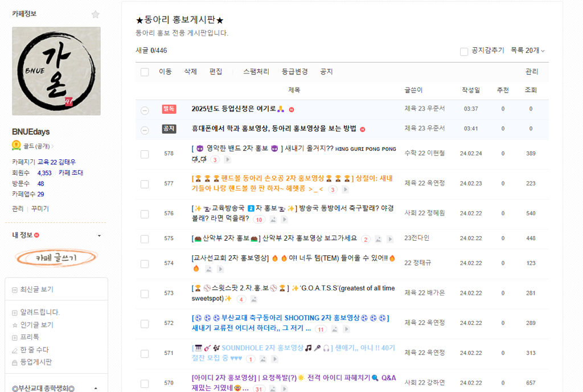Click the 필독 badge on first notice
Image resolution: width=583 pixels, height=392 pixels.
169,109
